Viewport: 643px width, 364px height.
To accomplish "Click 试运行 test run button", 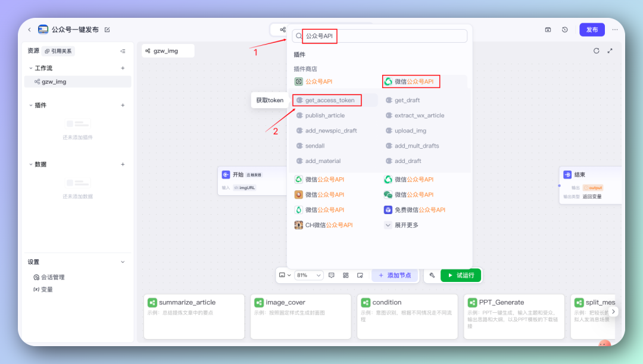I will (x=461, y=275).
